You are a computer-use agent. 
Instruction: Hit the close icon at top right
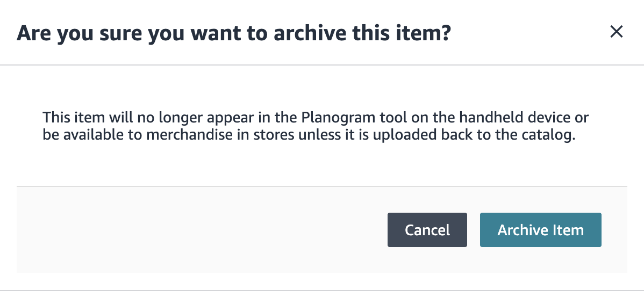tap(616, 32)
